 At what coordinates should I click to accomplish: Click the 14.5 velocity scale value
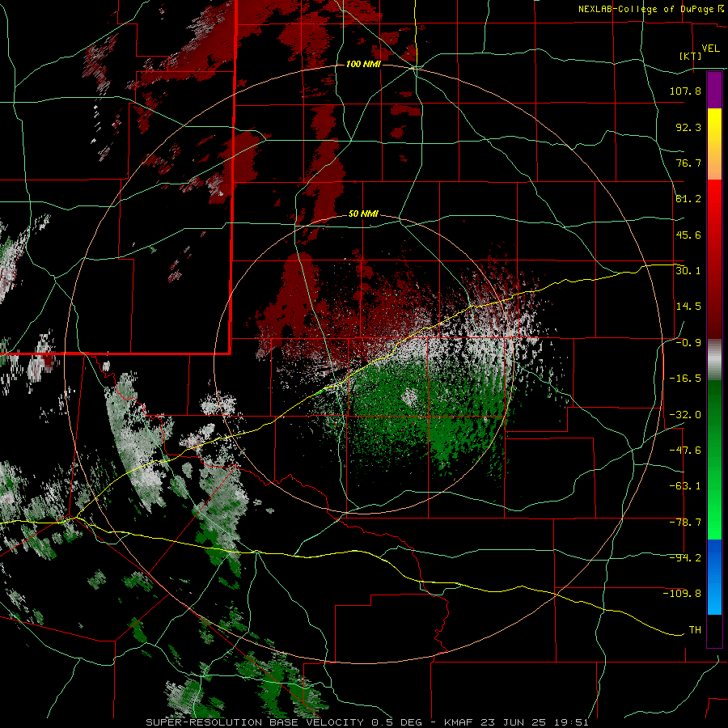(688, 307)
